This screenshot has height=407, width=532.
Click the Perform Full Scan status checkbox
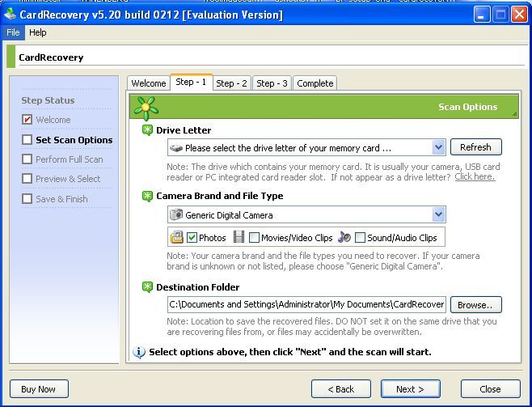[27, 159]
